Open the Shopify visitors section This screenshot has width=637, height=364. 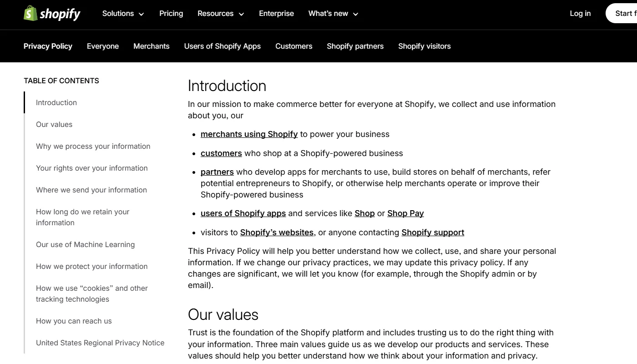[424, 46]
